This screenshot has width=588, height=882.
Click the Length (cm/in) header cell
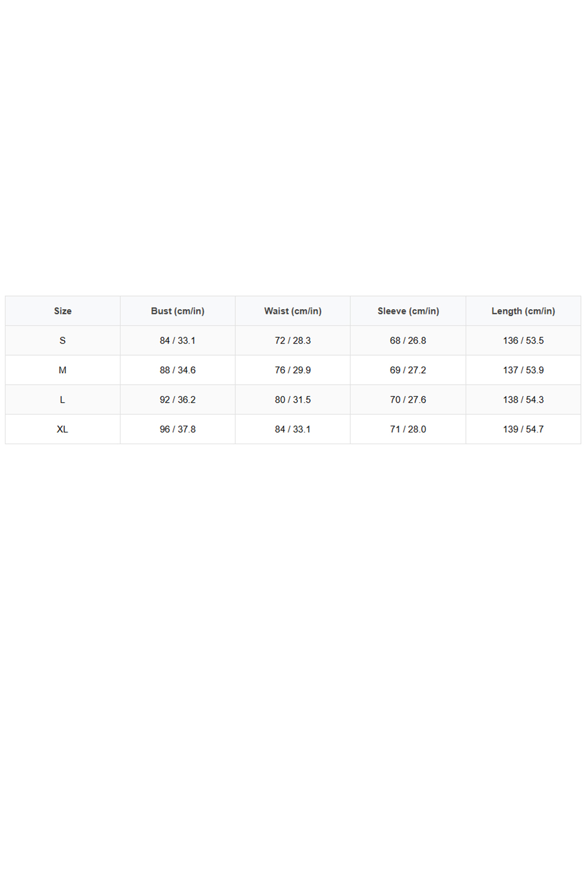point(523,311)
